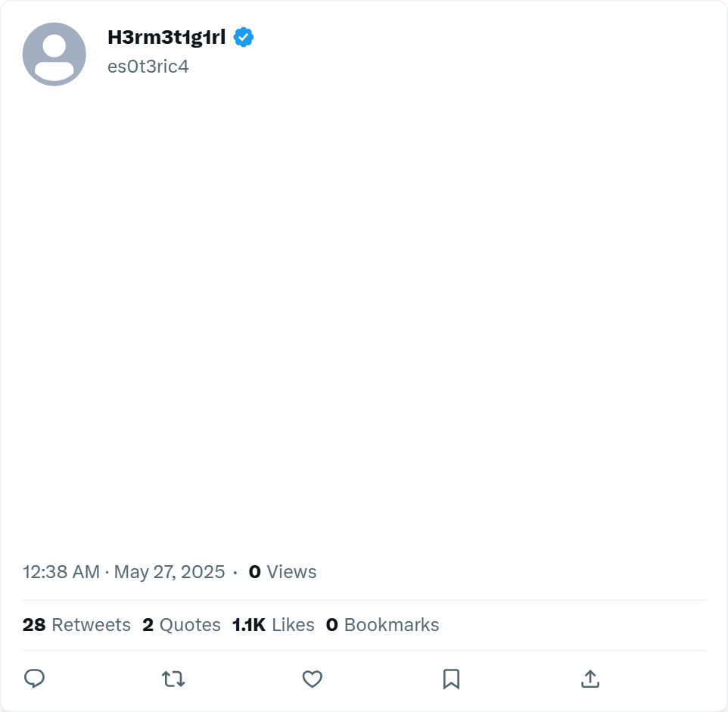The width and height of the screenshot is (728, 712).
Task: Like the tweet with the heart icon
Action: click(313, 679)
